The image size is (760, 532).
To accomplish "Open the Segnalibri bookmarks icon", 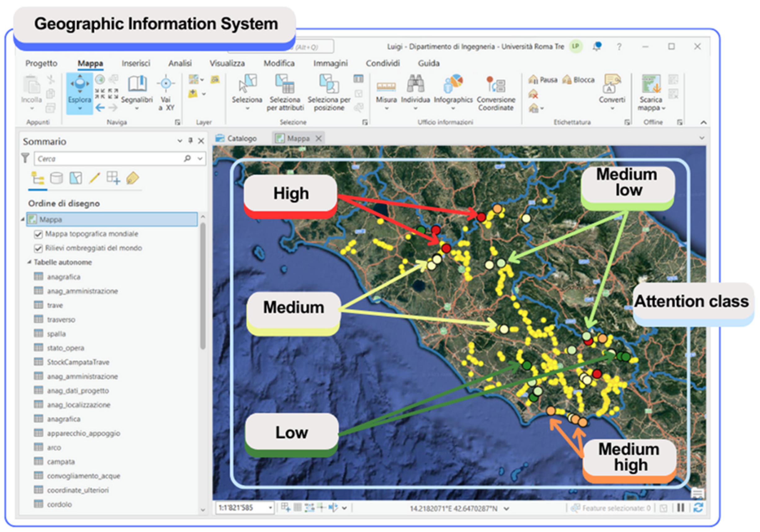I will [x=137, y=84].
